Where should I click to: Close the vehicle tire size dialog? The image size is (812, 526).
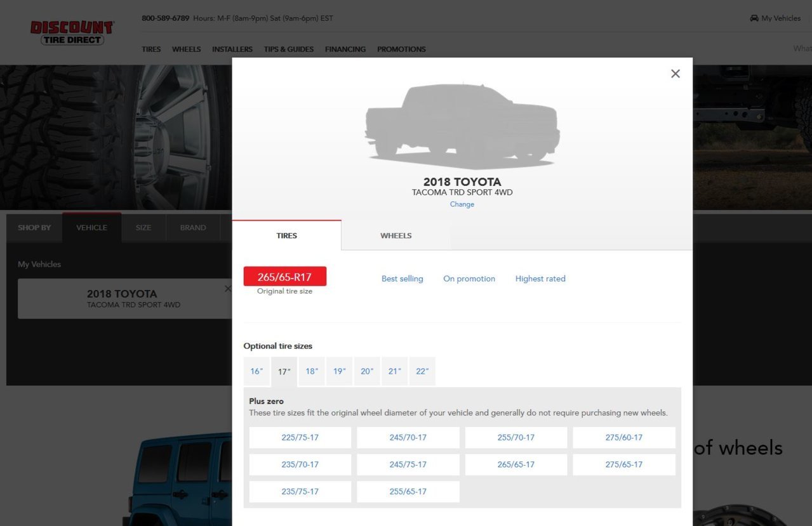[676, 74]
